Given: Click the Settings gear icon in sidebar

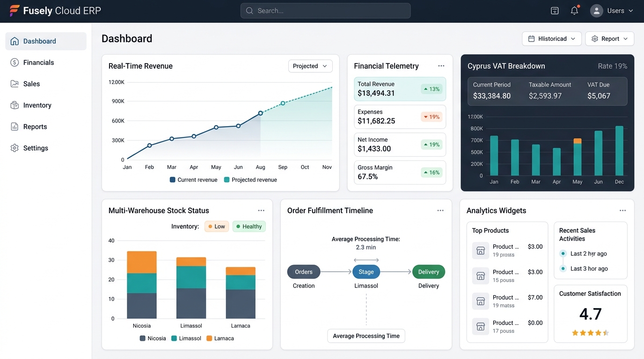Looking at the screenshot, I should [15, 148].
